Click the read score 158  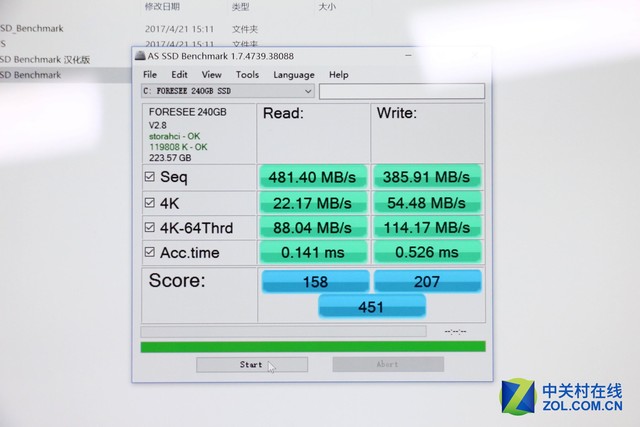316,282
